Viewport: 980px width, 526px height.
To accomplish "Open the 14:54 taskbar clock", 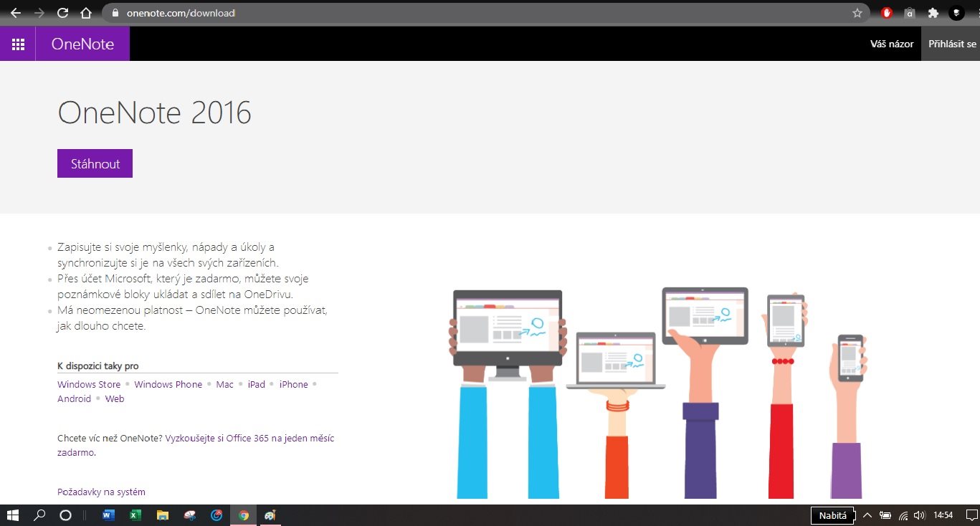I will point(943,515).
